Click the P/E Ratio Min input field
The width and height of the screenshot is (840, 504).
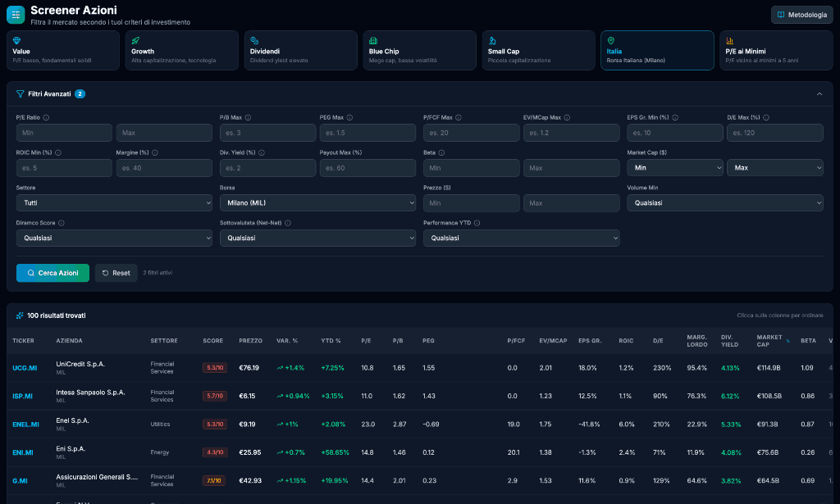[64, 133]
